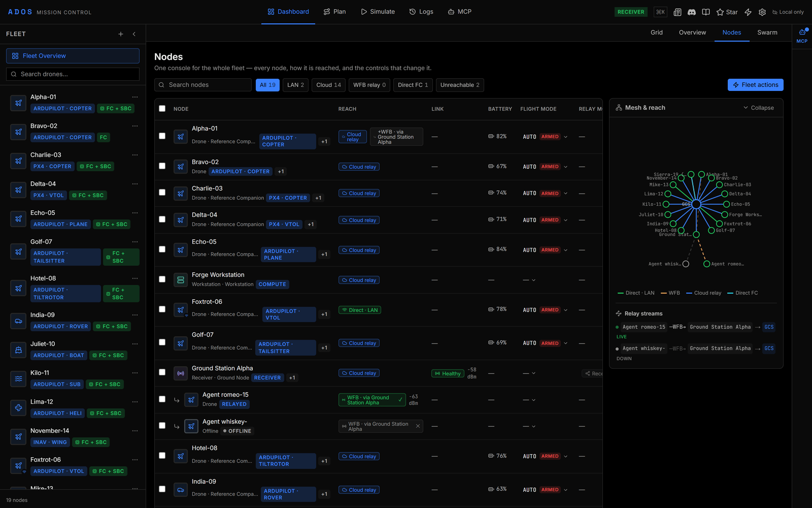Click the news/changelog icon in the top bar
This screenshot has width=812, height=508.
(x=678, y=12)
